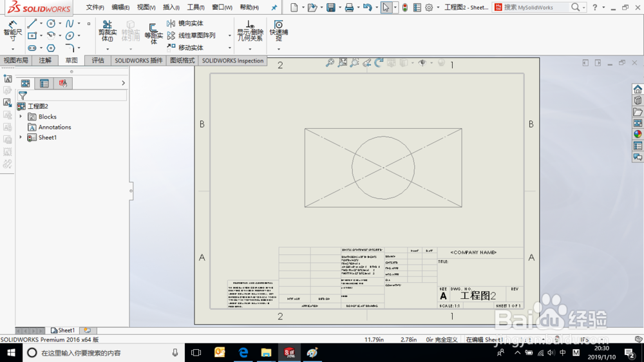The height and width of the screenshot is (362, 644).
Task: Open the 编辑(E) menu
Action: click(x=120, y=7)
